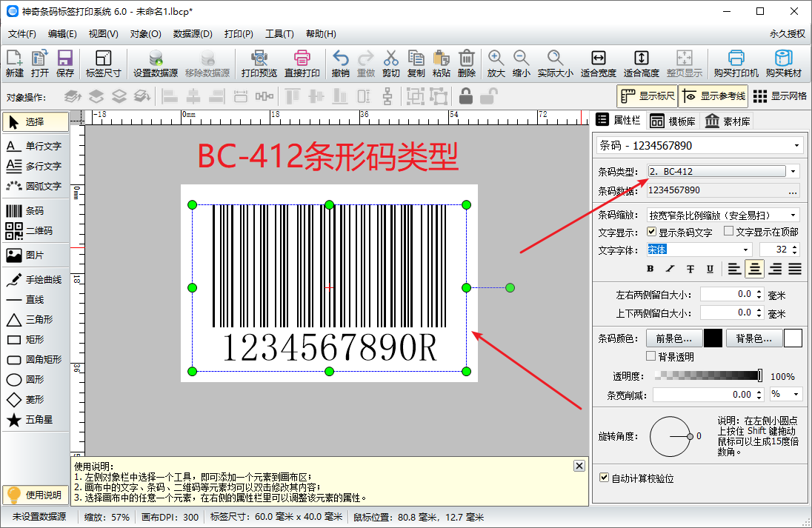This screenshot has width=812, height=528.
Task: Enable 背景透明 checkbox
Action: 651,356
